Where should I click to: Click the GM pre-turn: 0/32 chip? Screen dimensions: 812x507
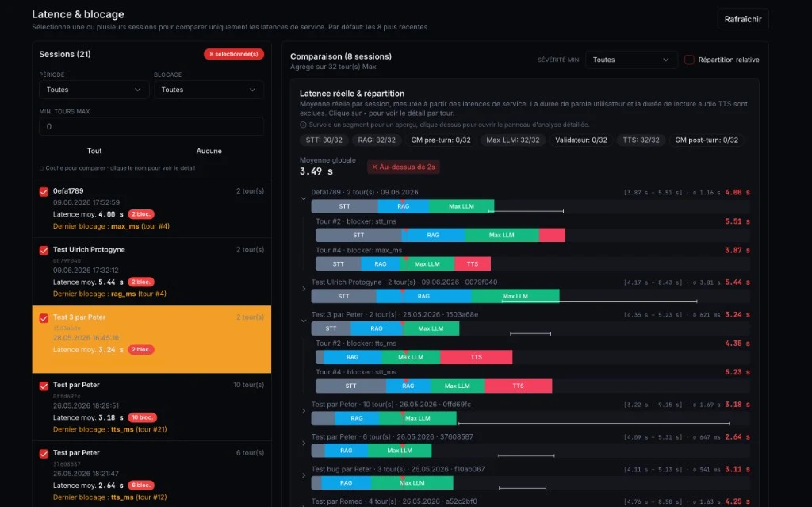point(441,140)
